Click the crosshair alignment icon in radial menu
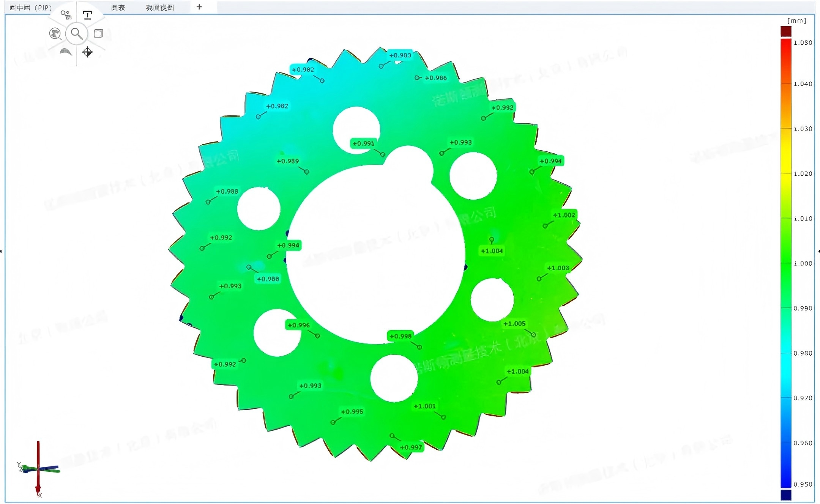 (x=87, y=52)
